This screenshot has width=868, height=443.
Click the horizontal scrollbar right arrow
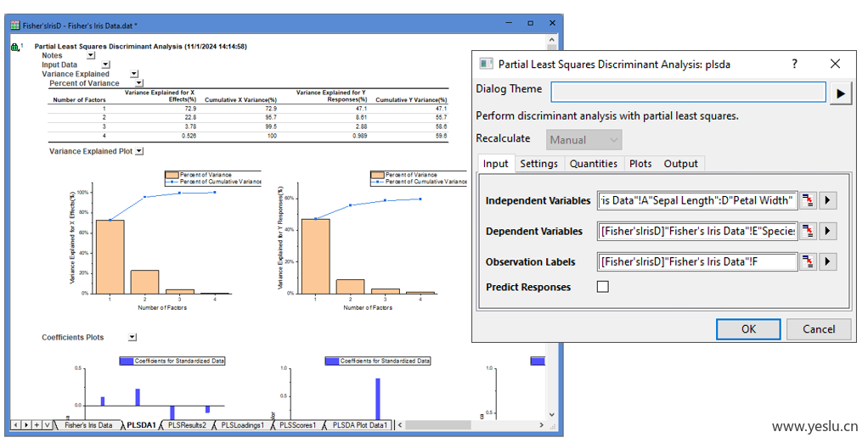point(541,424)
